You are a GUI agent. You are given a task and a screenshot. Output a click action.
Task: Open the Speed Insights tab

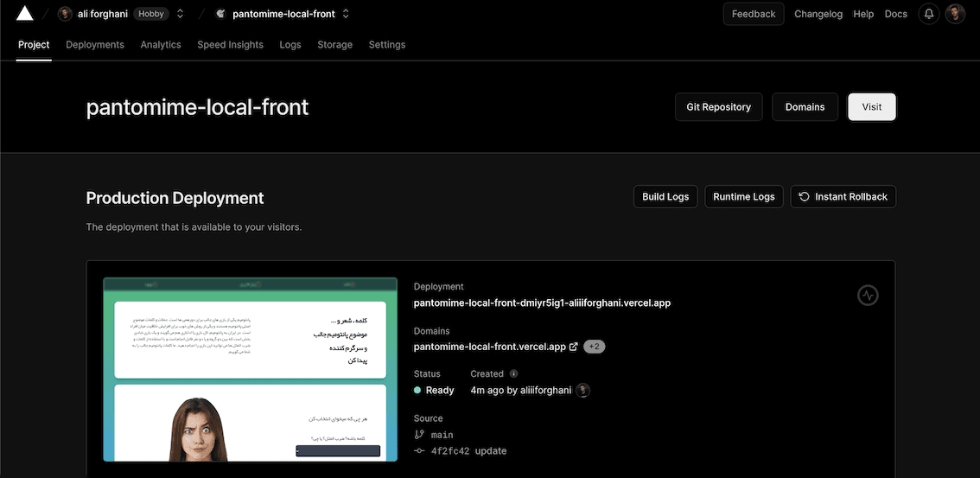(230, 45)
